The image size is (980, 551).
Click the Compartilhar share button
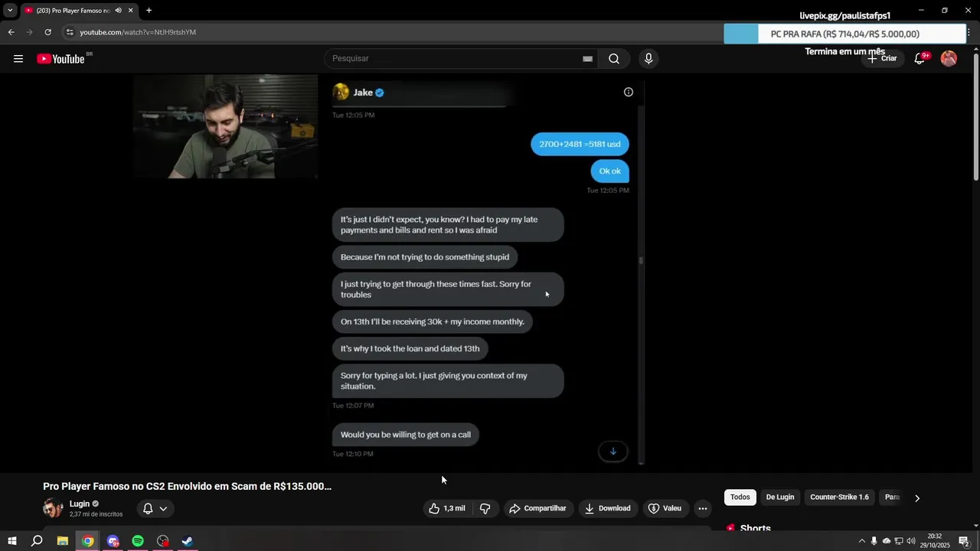click(x=538, y=508)
